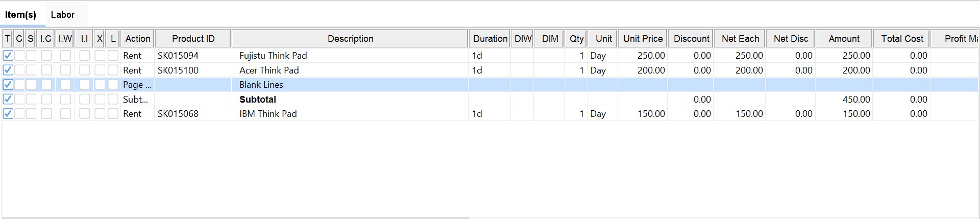Viewport: 980px width, 219px height.
Task: Click product ID SK015068 cell
Action: [178, 114]
